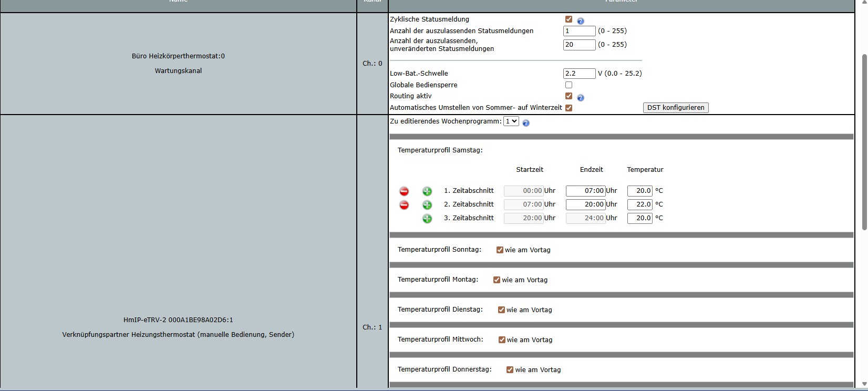Add time slot after 2. Zeitabschnitt
The width and height of the screenshot is (868, 391).
[427, 205]
